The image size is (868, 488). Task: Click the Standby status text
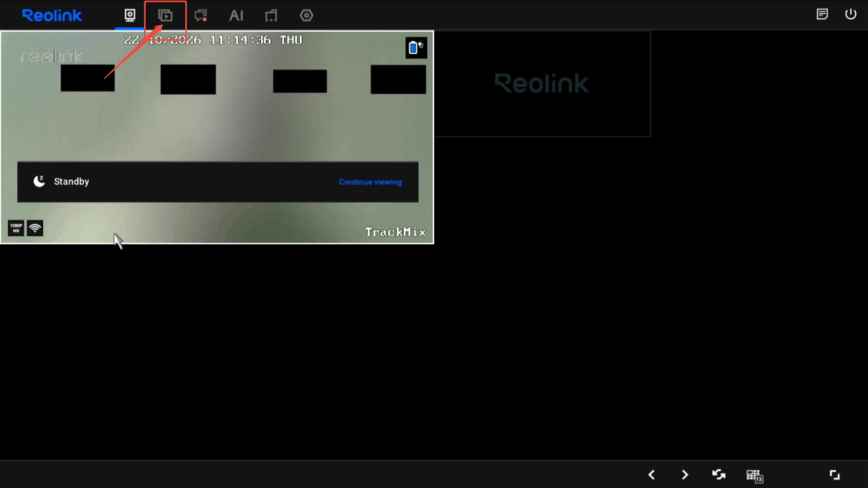pos(71,182)
